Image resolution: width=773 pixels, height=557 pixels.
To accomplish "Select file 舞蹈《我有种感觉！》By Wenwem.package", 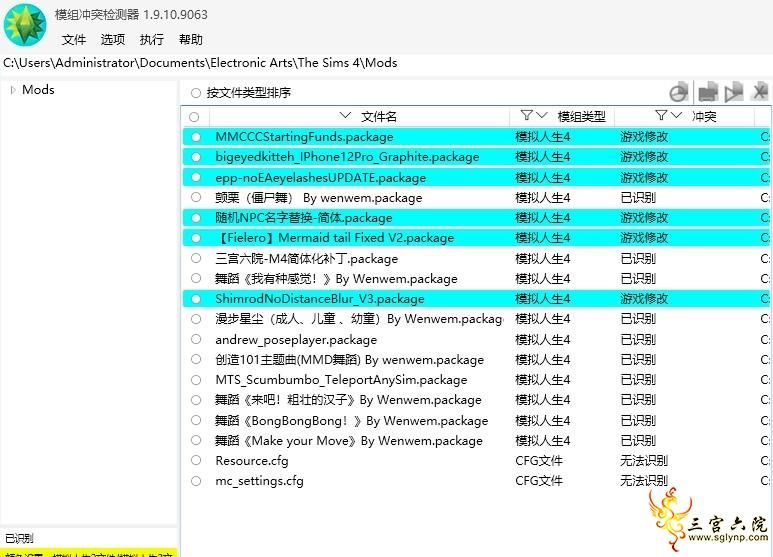I will coord(336,278).
